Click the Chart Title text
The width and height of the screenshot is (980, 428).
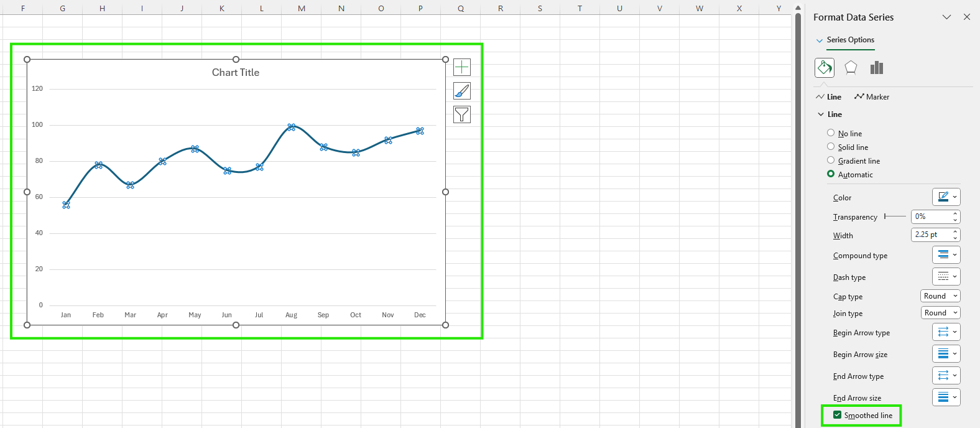(x=236, y=72)
